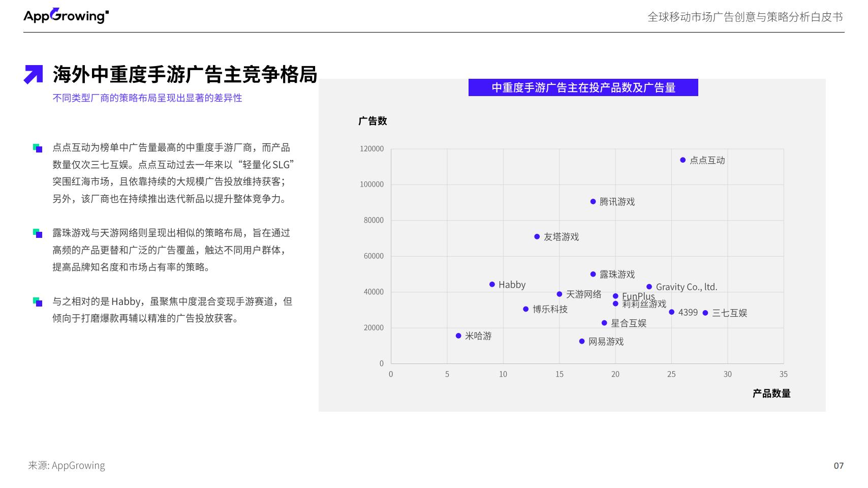The width and height of the screenshot is (868, 488).
Task: Click the bullet icon beside 点点互动为榜单 paragraph
Action: coord(38,148)
